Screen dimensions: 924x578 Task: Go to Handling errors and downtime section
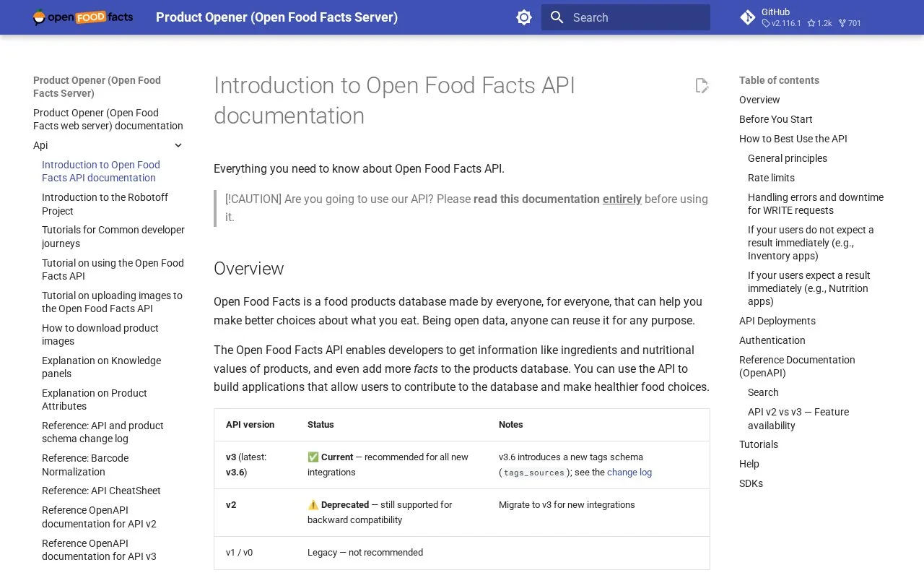tap(816, 204)
